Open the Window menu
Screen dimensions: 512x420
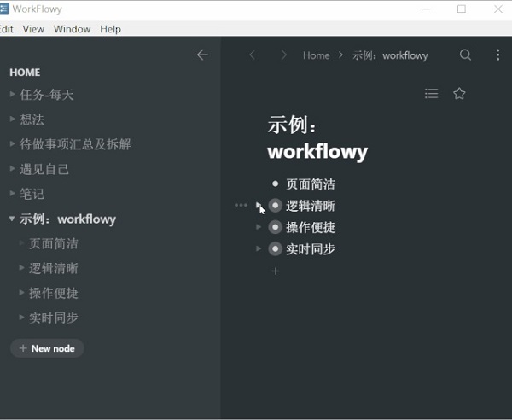[73, 29]
